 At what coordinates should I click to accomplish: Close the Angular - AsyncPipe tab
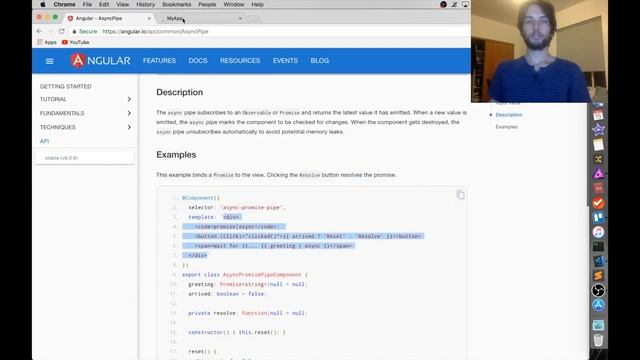149,18
